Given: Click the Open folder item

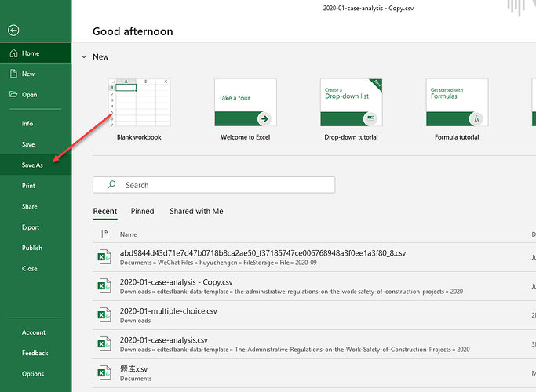Looking at the screenshot, I should point(29,95).
